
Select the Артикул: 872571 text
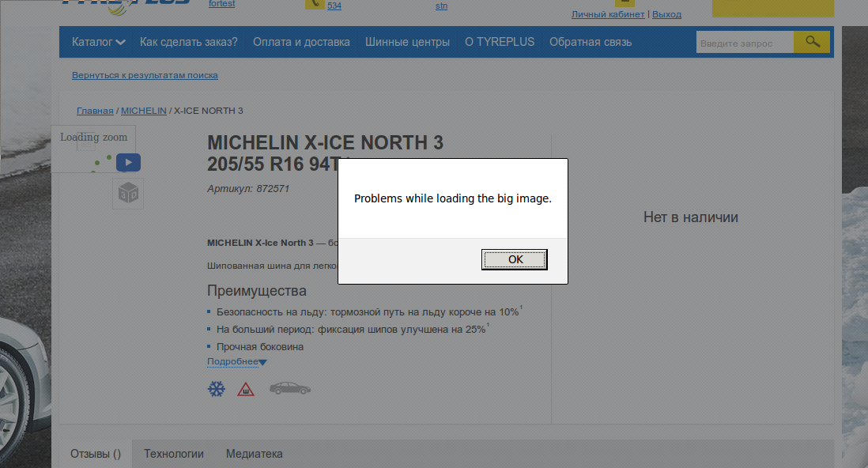248,188
